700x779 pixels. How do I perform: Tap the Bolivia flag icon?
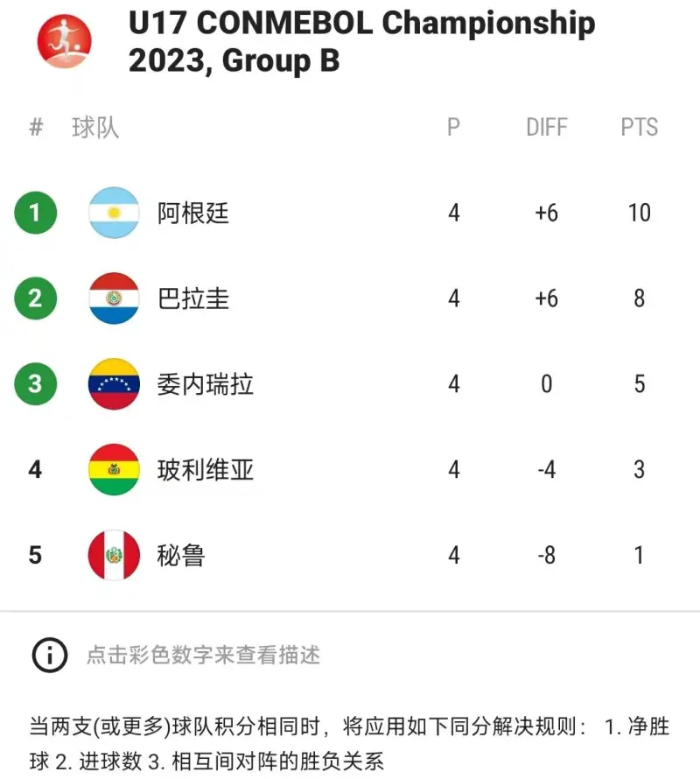[x=114, y=469]
